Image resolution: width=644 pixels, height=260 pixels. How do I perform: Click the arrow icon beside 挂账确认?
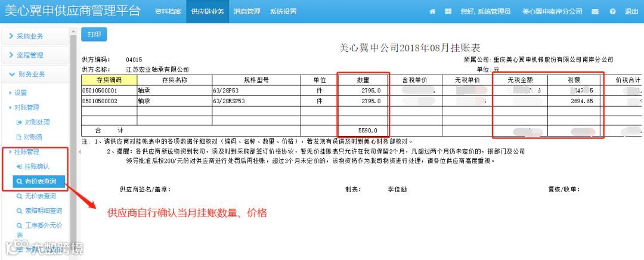coord(19,166)
